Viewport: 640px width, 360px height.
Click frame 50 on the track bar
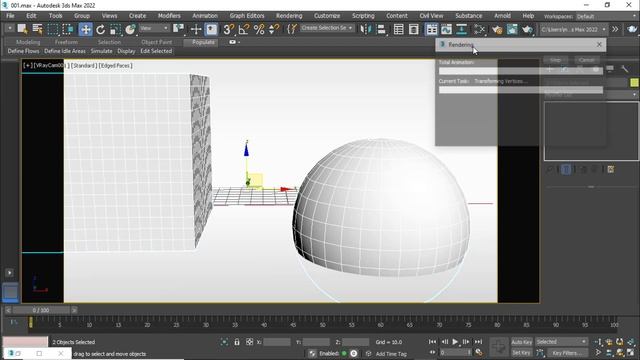point(322,325)
